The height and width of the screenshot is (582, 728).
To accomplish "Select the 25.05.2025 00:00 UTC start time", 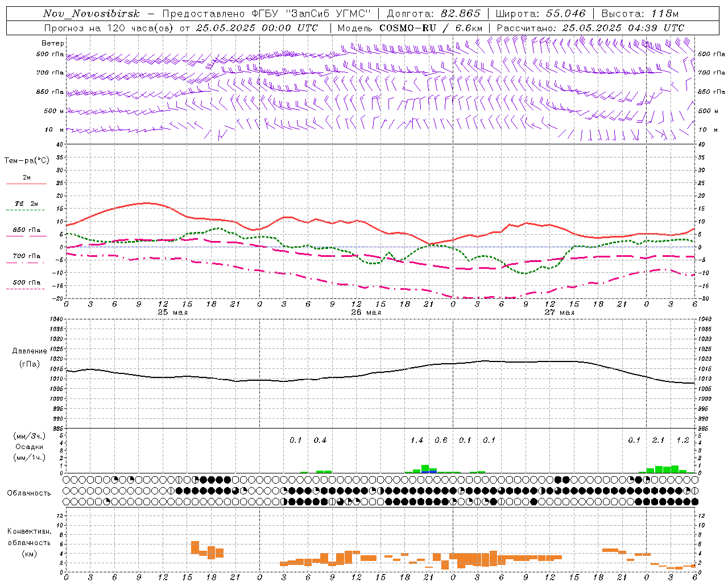I will coord(257,28).
